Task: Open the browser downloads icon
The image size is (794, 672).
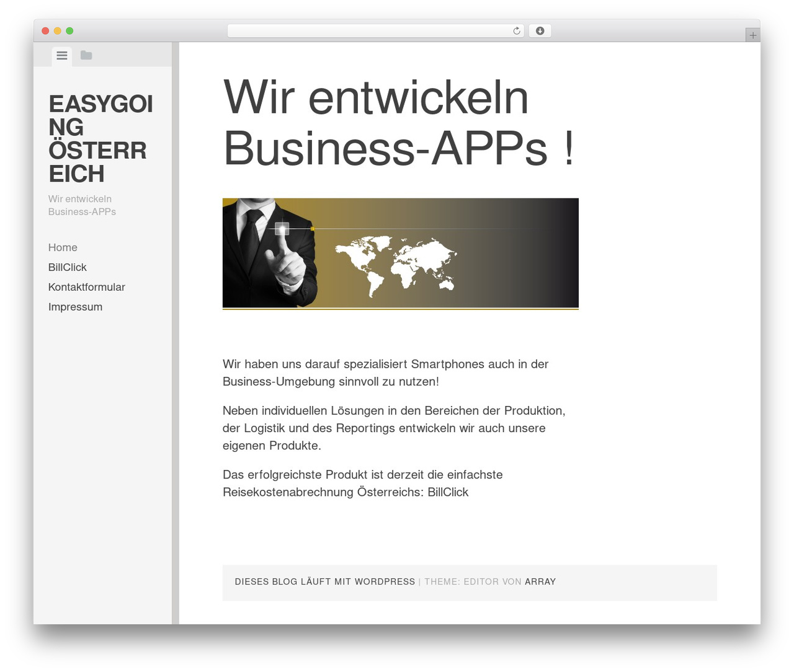Action: click(x=540, y=31)
